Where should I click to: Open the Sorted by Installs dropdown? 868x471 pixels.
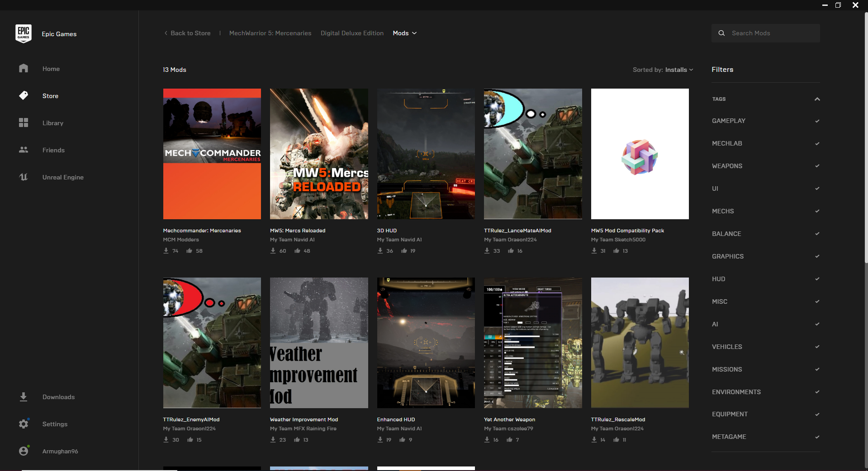[663, 70]
